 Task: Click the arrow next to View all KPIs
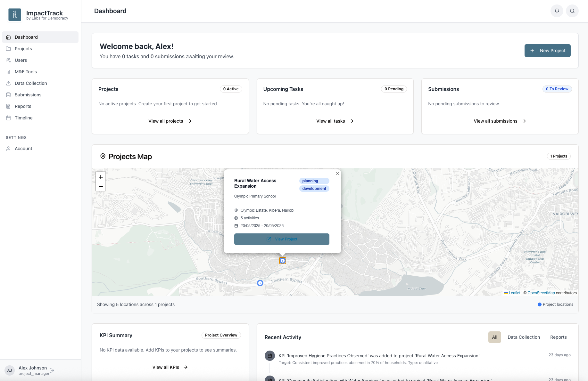186,367
